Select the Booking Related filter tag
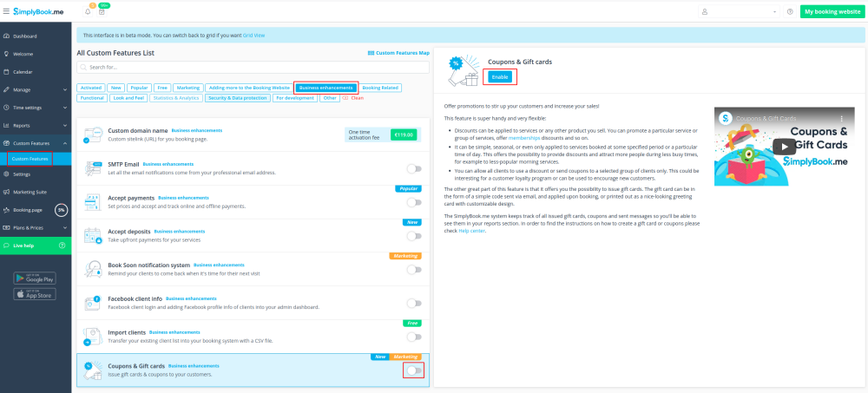This screenshot has height=393, width=868. (380, 88)
